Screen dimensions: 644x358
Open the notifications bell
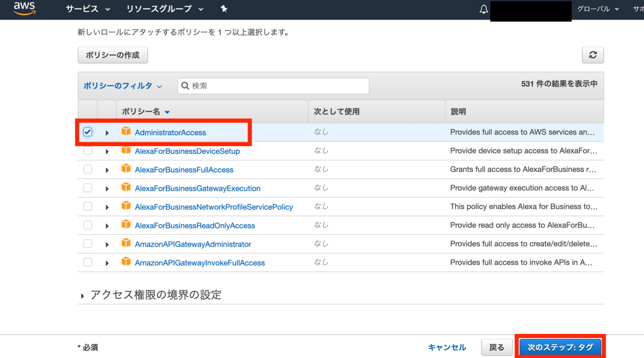[x=484, y=9]
